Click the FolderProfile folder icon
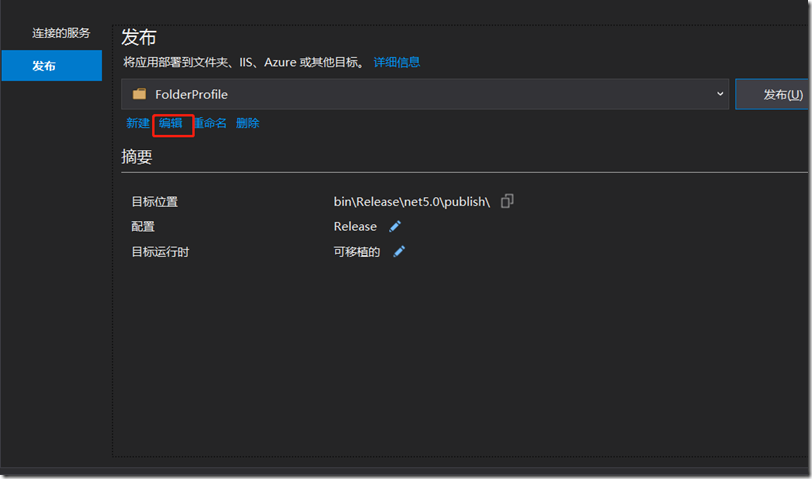 point(139,94)
